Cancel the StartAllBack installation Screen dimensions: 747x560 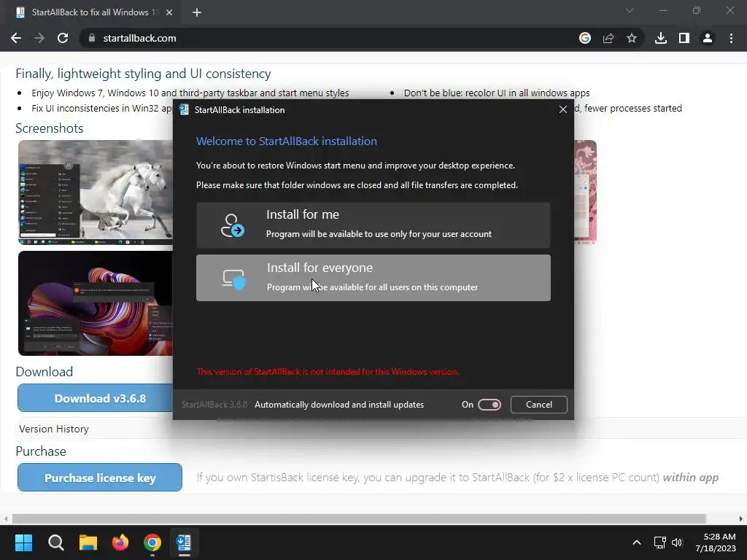click(x=539, y=404)
